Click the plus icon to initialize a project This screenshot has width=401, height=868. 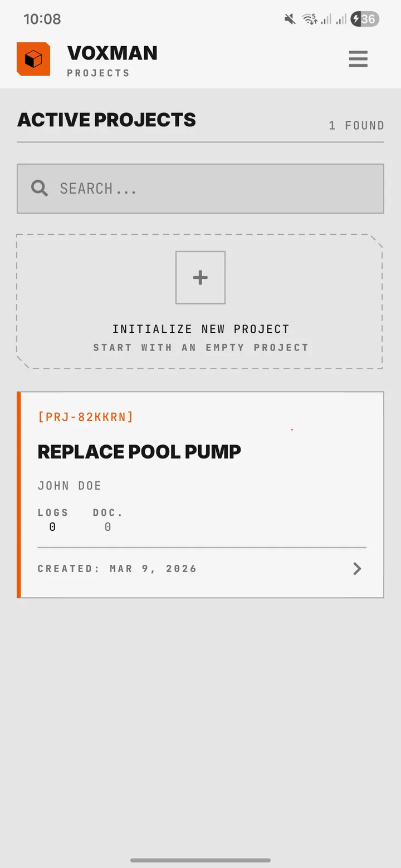(x=200, y=277)
